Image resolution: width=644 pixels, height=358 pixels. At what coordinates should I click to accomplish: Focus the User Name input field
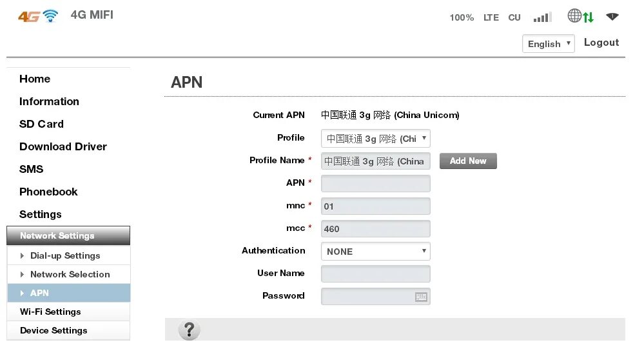pyautogui.click(x=375, y=273)
